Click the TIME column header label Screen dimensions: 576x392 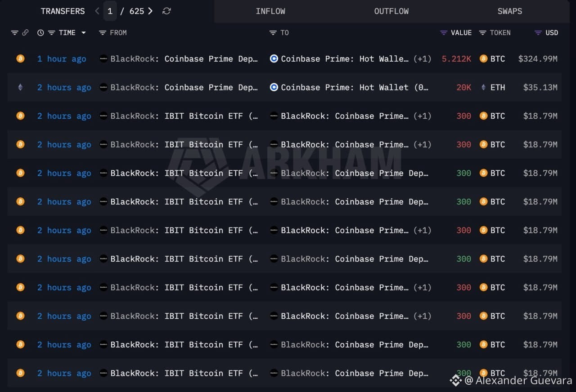67,33
